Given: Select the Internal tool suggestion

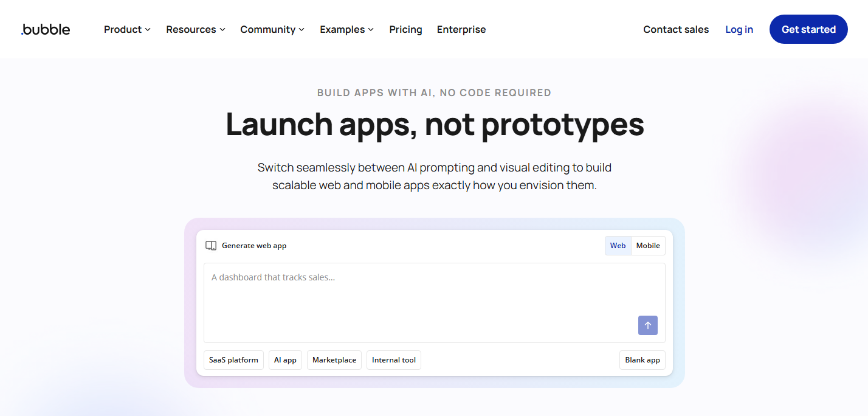Looking at the screenshot, I should 394,360.
